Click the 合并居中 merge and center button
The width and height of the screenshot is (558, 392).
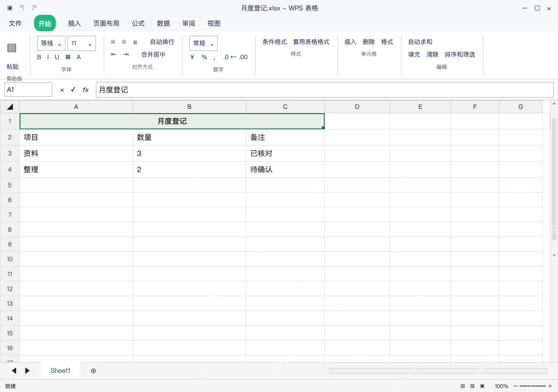pyautogui.click(x=153, y=54)
